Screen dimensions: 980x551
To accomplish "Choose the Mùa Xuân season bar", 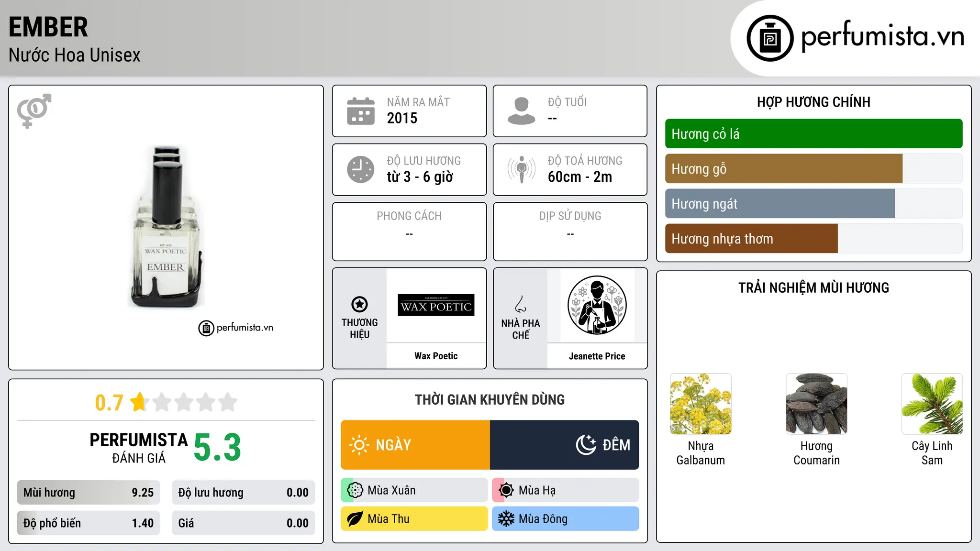I will click(414, 490).
